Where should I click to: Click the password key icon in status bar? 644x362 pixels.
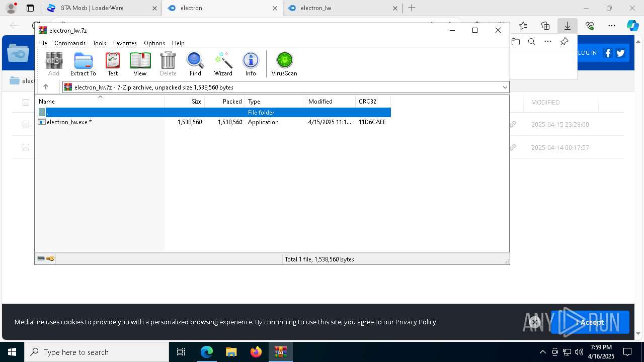coord(50,258)
